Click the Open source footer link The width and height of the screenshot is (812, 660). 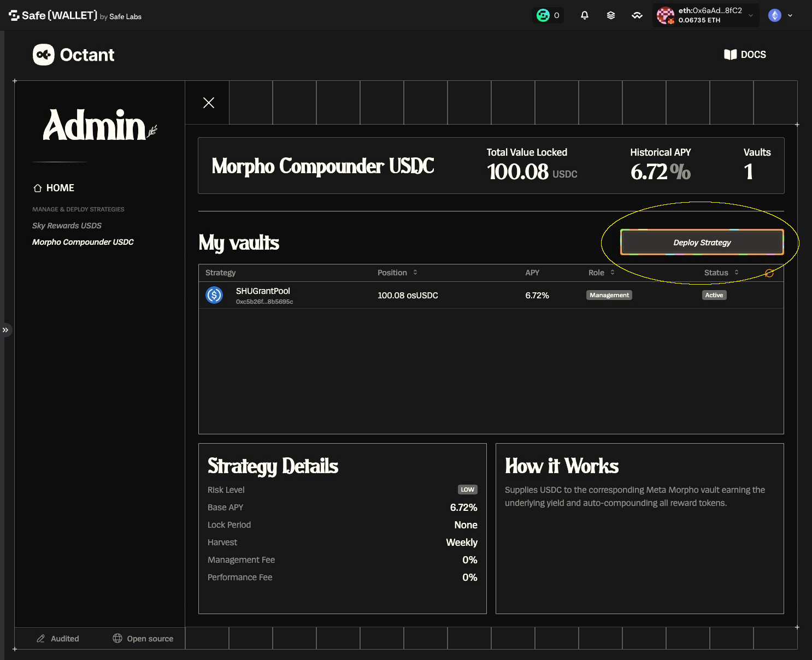tap(143, 639)
